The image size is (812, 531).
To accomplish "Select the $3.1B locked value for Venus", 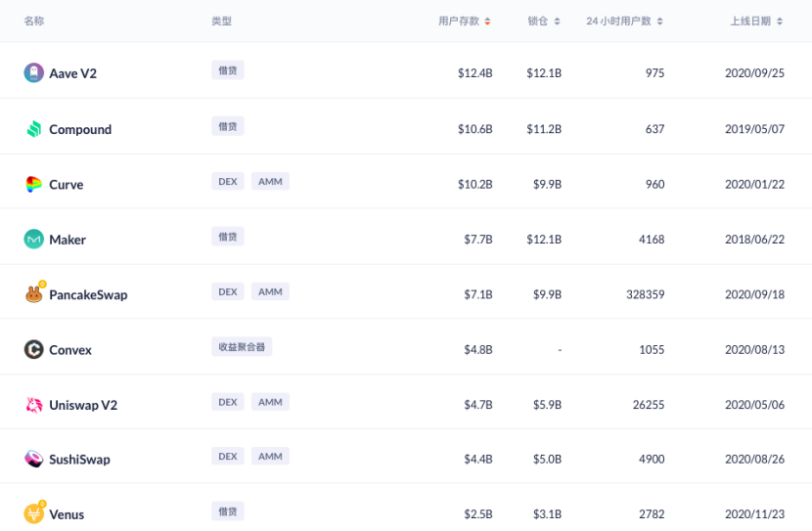I will click(548, 514).
